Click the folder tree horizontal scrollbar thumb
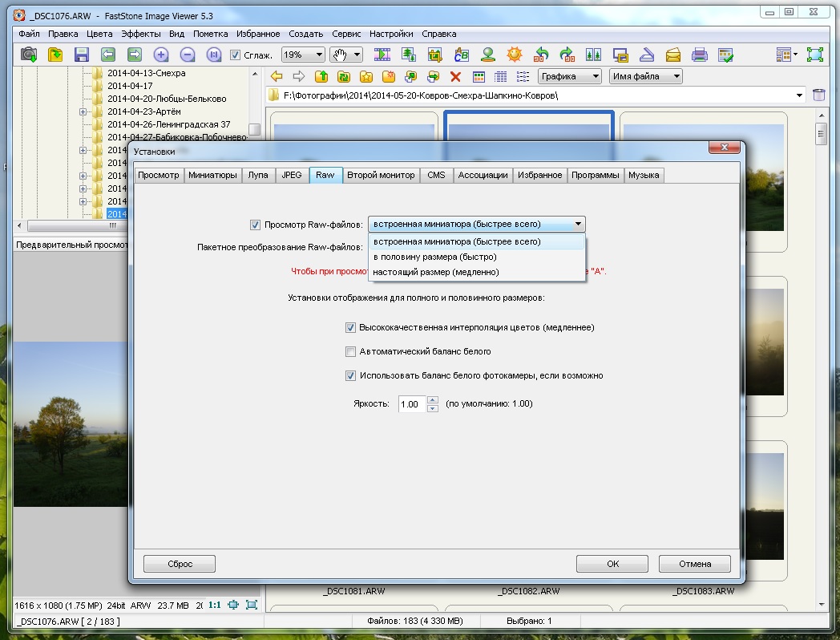 click(x=112, y=225)
